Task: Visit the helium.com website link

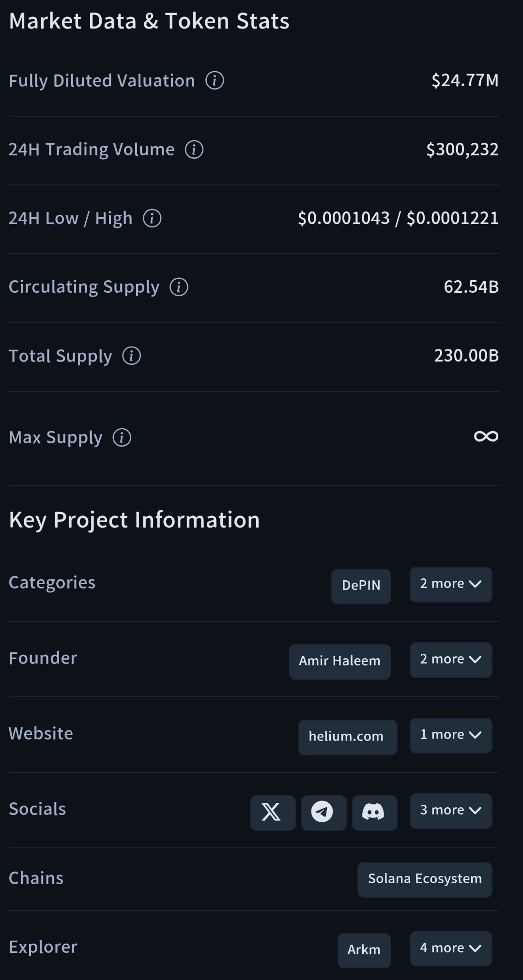Action: click(x=347, y=737)
